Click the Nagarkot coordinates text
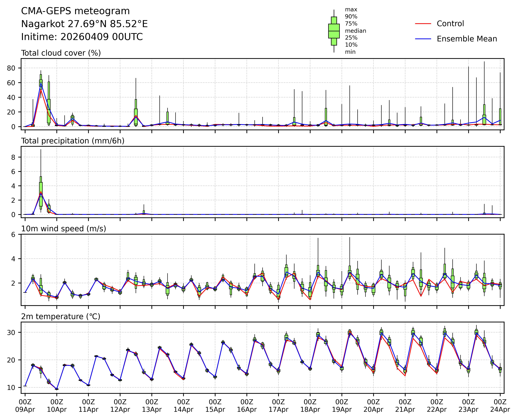This screenshot has width=517, height=420. point(84,24)
